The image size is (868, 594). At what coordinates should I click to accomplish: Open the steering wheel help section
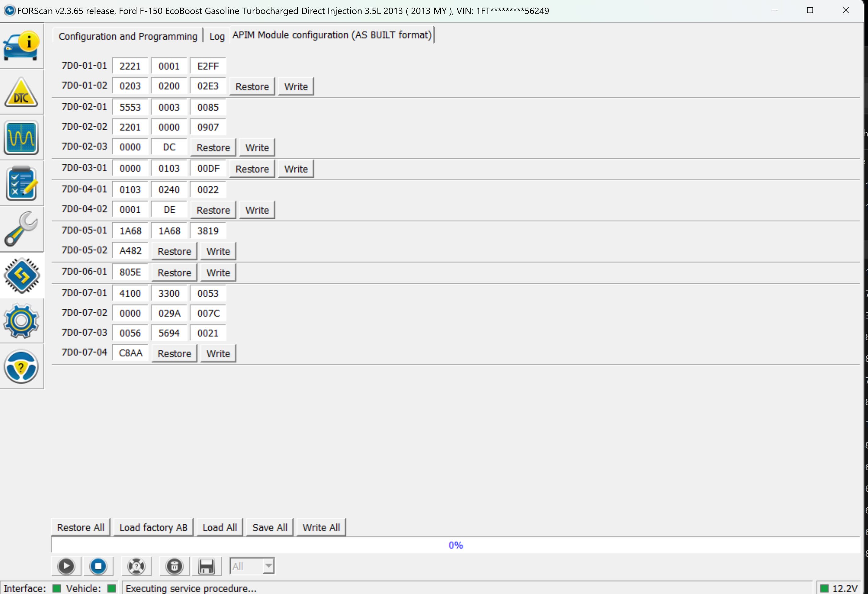[x=21, y=366]
